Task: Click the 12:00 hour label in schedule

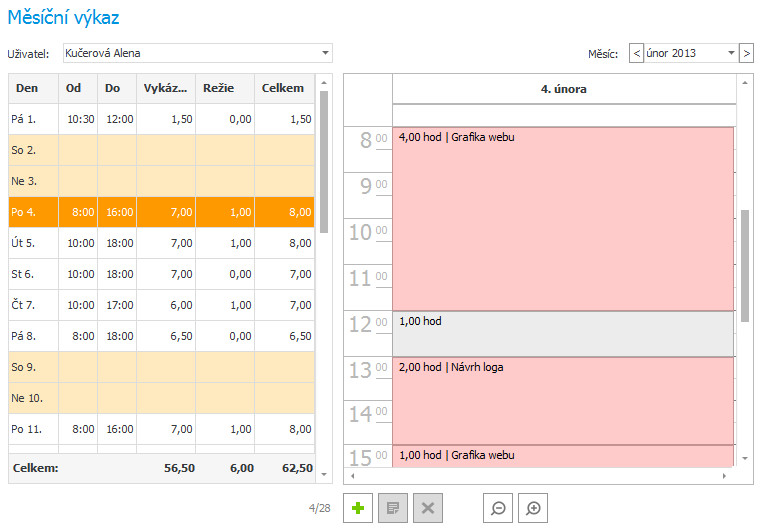Action: [x=368, y=325]
